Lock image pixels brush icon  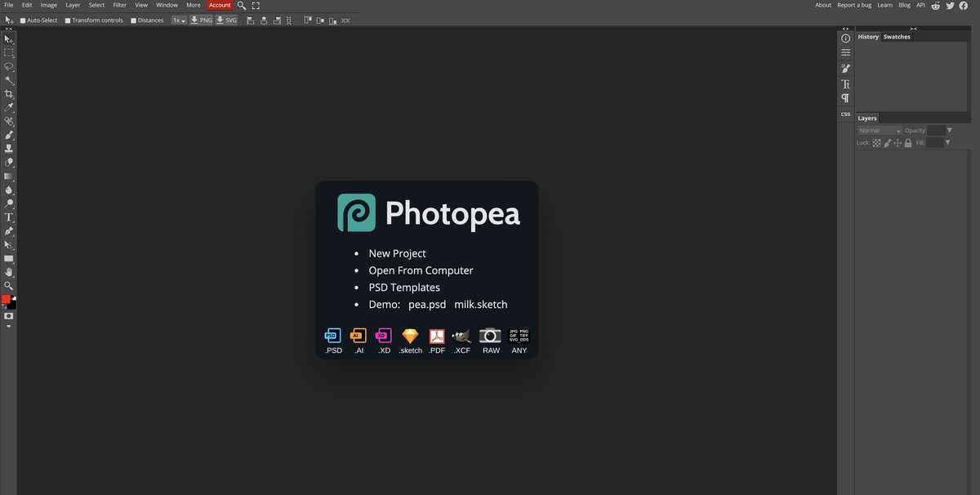[x=887, y=143]
